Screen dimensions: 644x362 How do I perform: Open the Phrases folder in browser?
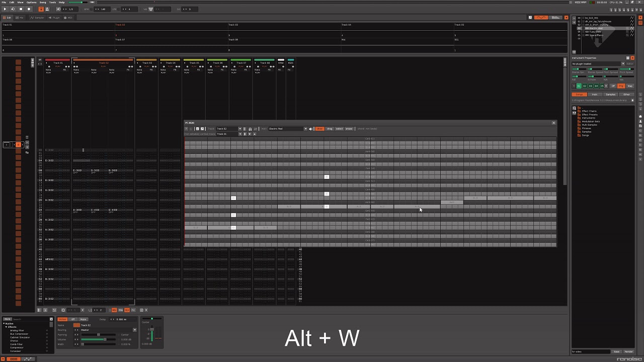[584, 128]
